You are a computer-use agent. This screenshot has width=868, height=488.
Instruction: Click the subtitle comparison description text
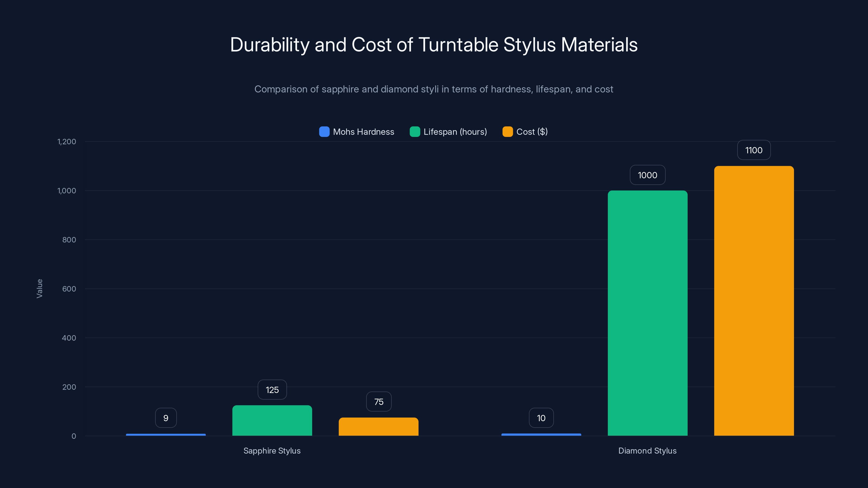pyautogui.click(x=434, y=89)
